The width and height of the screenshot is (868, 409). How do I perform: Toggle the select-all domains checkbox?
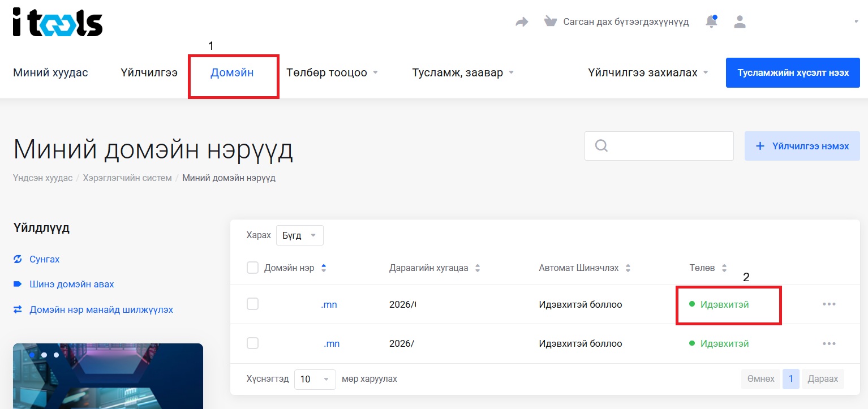tap(253, 268)
